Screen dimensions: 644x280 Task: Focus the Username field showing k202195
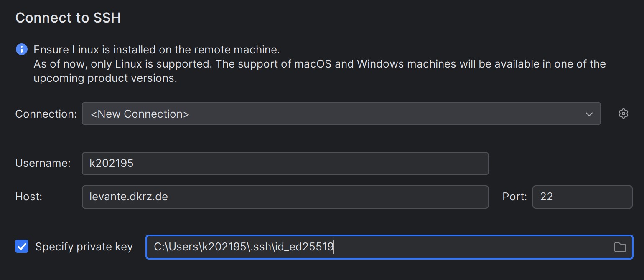tap(285, 163)
